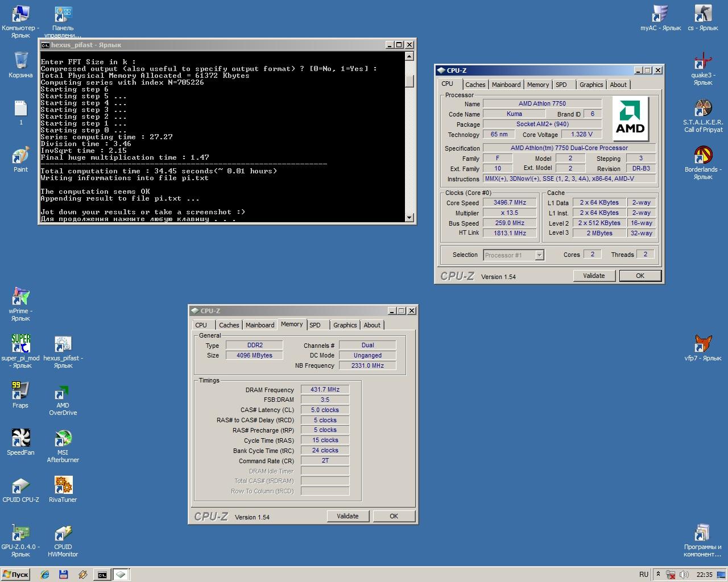
Task: Click the console scrollbar up arrow
Action: click(x=409, y=56)
